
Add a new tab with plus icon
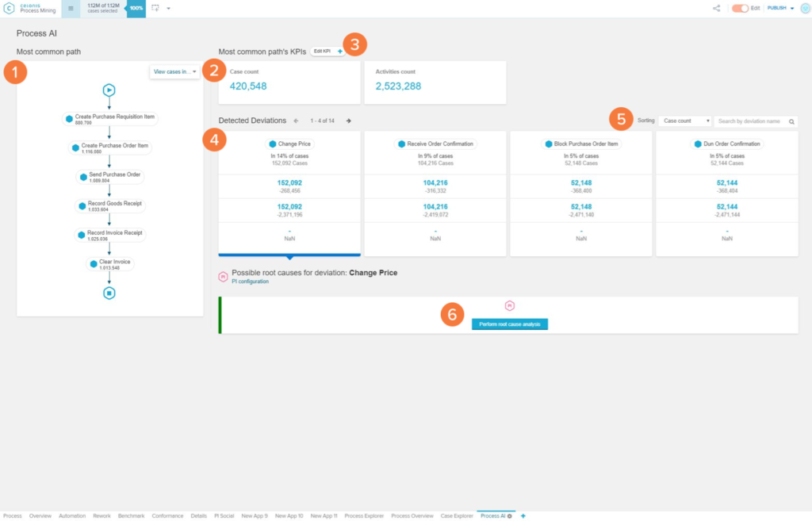(x=523, y=515)
